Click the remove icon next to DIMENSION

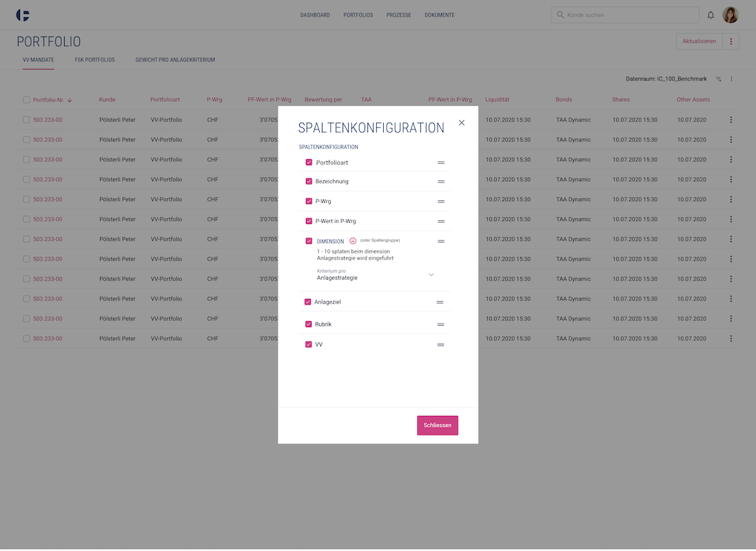[x=353, y=241]
